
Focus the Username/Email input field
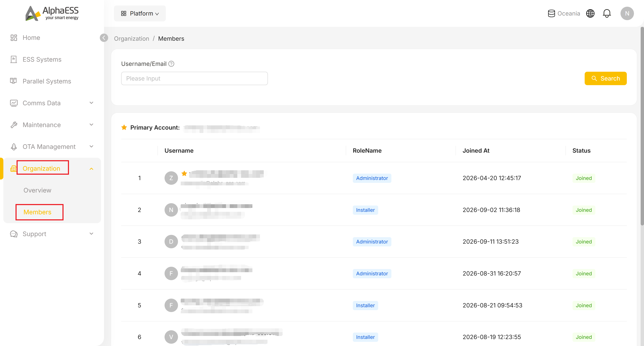pos(195,78)
